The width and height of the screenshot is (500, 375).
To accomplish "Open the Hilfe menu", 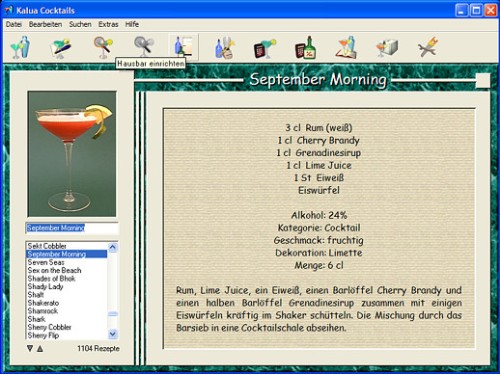I will click(132, 24).
